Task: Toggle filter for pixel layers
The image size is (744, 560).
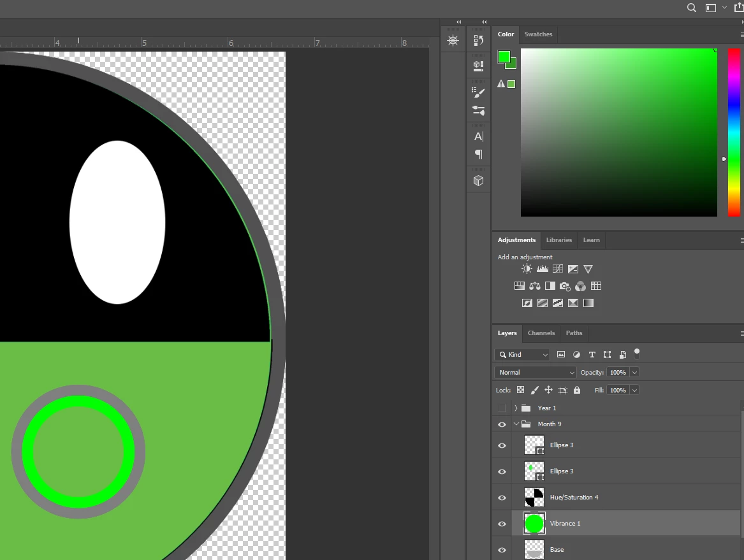Action: click(x=561, y=354)
